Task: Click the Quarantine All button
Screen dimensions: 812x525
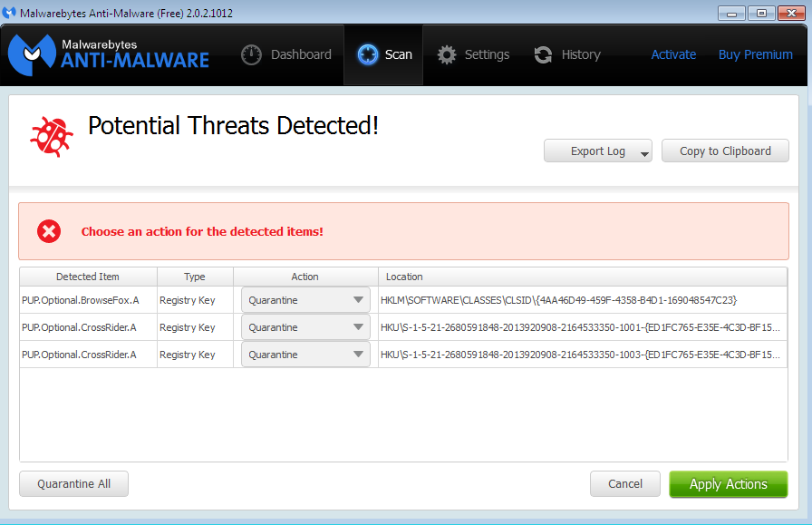Action: point(73,483)
